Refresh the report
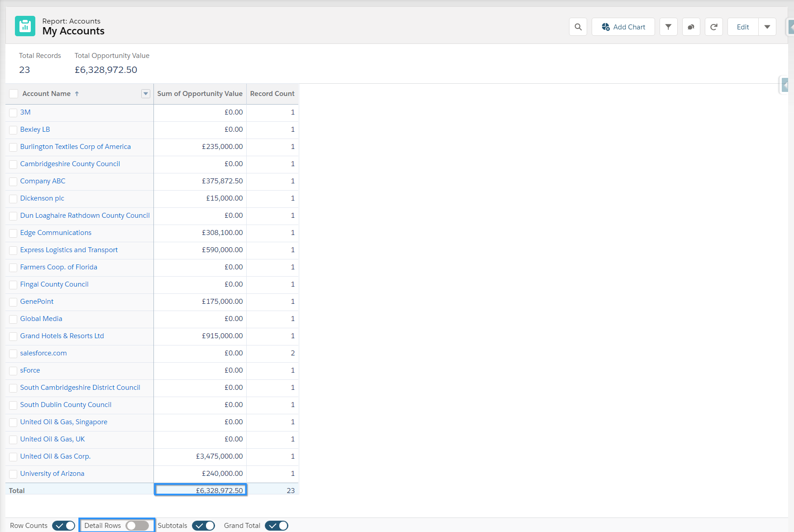 point(713,27)
